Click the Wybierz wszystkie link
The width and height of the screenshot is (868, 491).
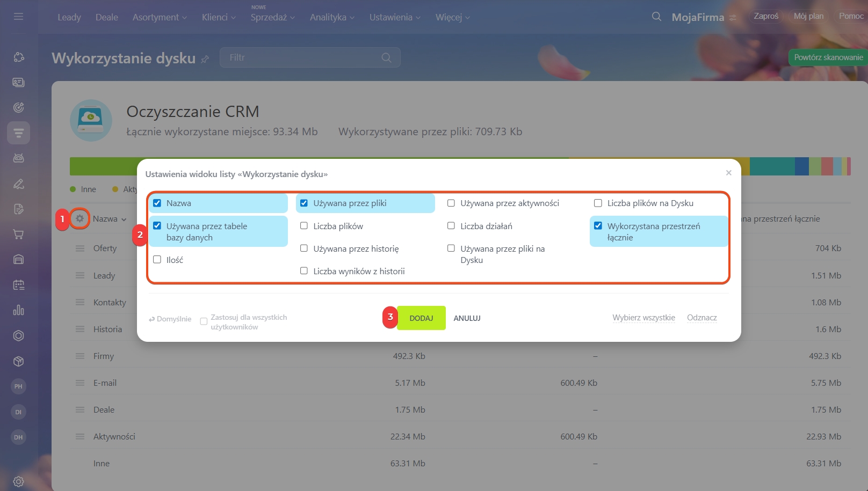643,318
